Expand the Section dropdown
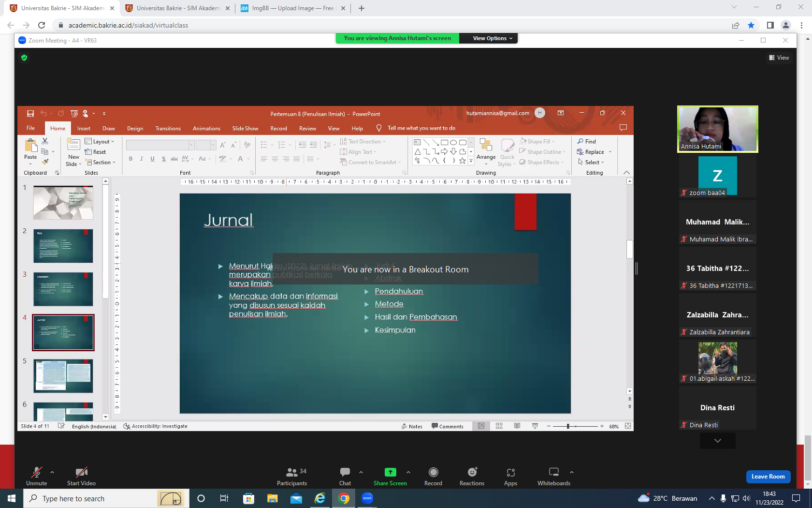812x508 pixels. (x=101, y=163)
